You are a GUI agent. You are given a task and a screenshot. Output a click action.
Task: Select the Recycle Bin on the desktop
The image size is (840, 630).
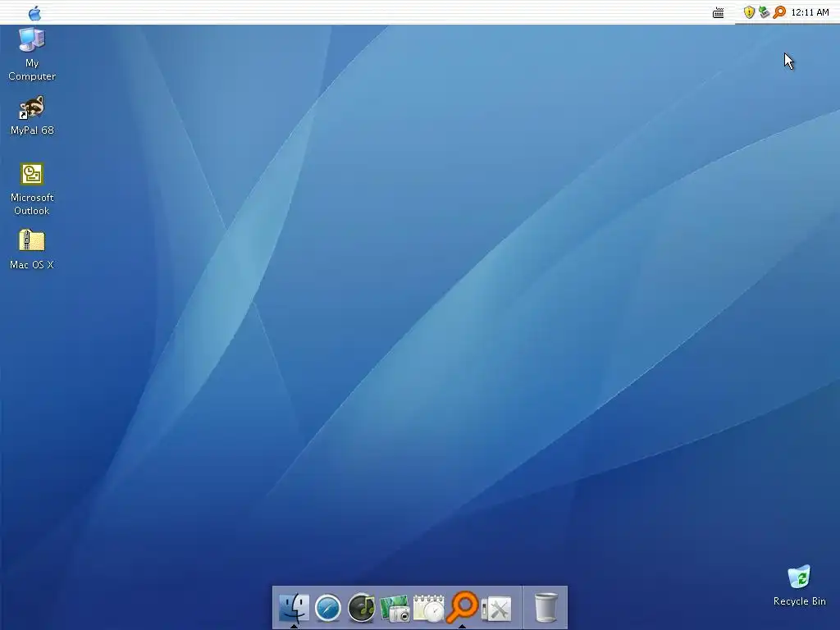coord(799,577)
